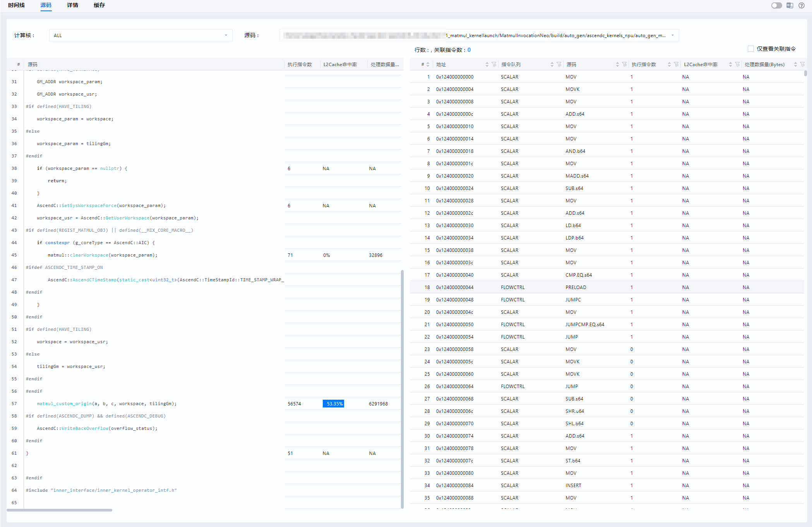Sort by the 处理数据量(Bytes) column
This screenshot has height=527, width=812.
click(x=795, y=65)
